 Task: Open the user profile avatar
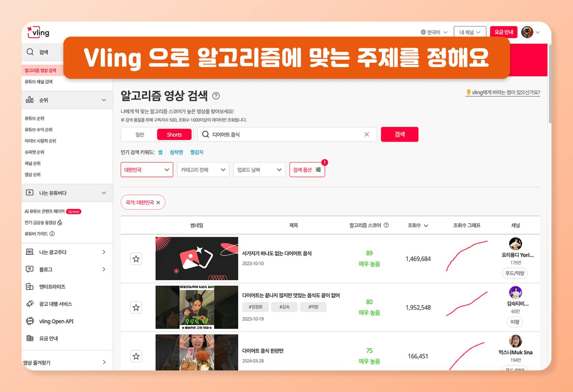[x=527, y=32]
